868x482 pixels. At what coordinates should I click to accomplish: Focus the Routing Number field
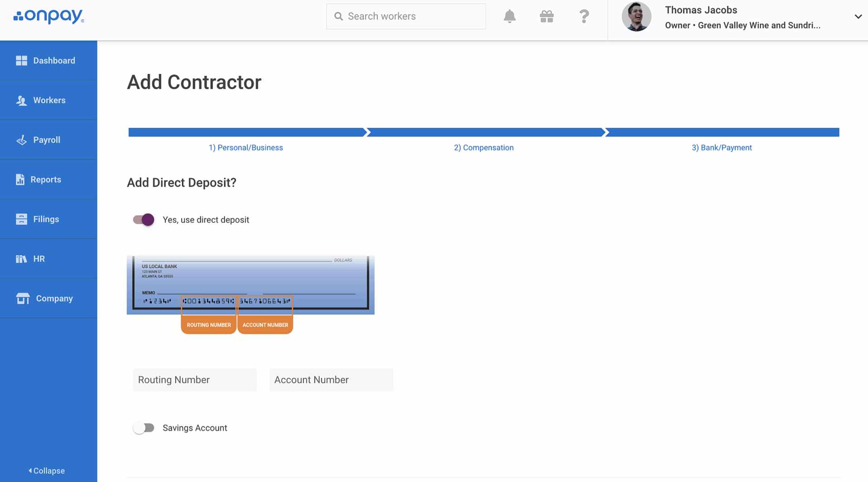click(x=195, y=380)
